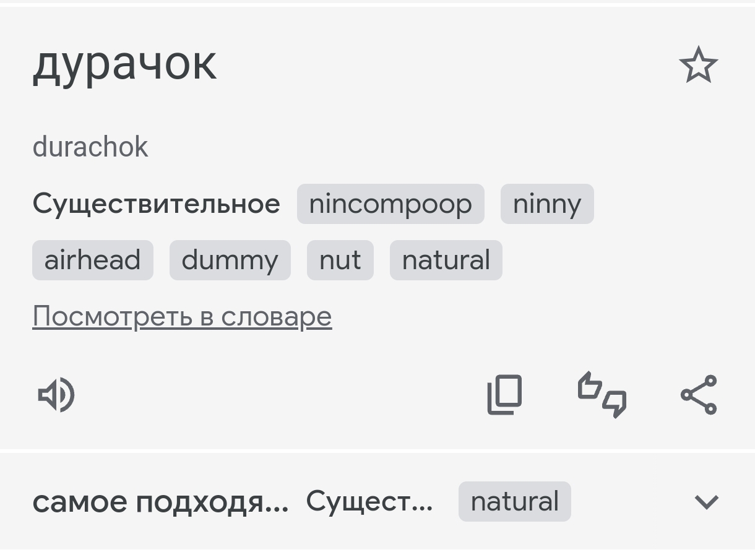
Task: Open the thumbs up/down rating feedback
Action: click(602, 395)
